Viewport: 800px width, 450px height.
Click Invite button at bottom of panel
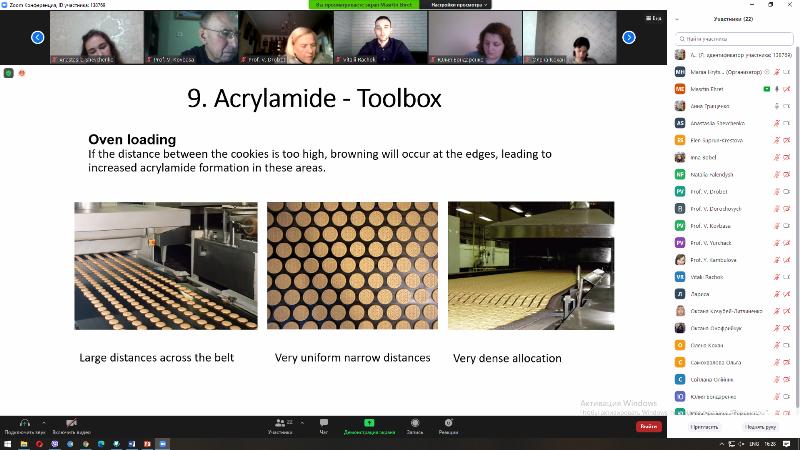[704, 427]
